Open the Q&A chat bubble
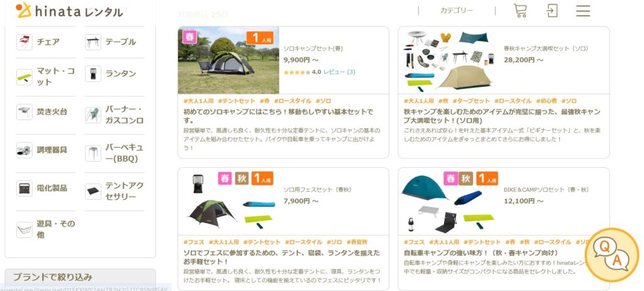Viewport: 644px width, 291px height. click(x=611, y=255)
